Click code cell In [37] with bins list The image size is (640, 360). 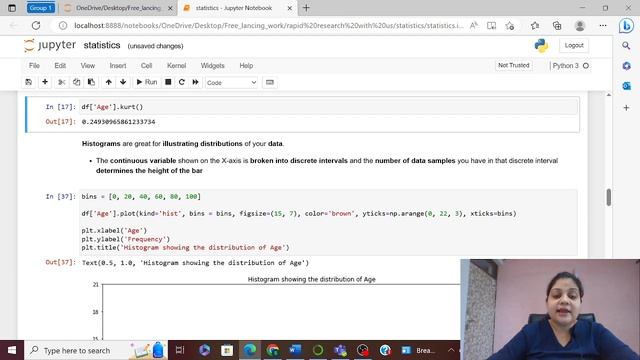[329, 222]
